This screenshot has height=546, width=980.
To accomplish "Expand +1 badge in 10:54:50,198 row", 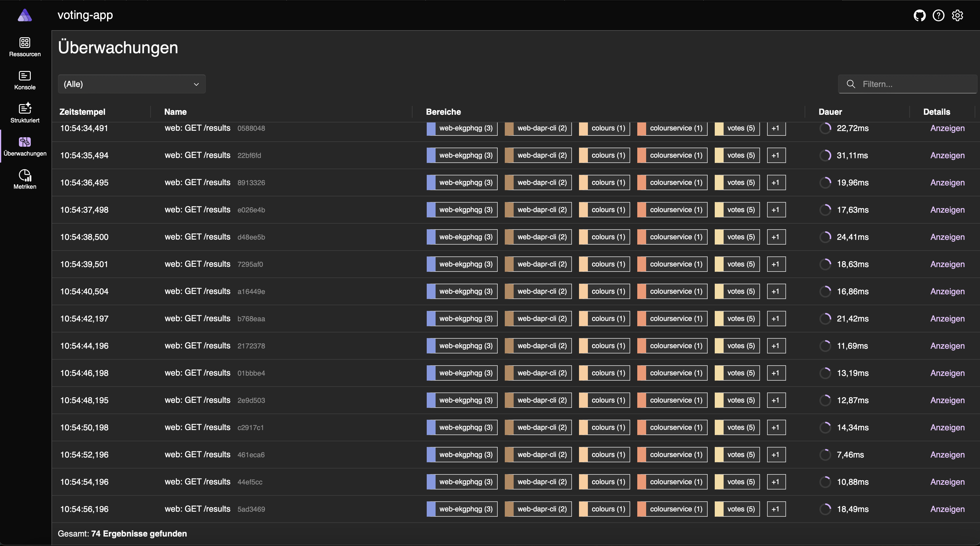I will (776, 427).
